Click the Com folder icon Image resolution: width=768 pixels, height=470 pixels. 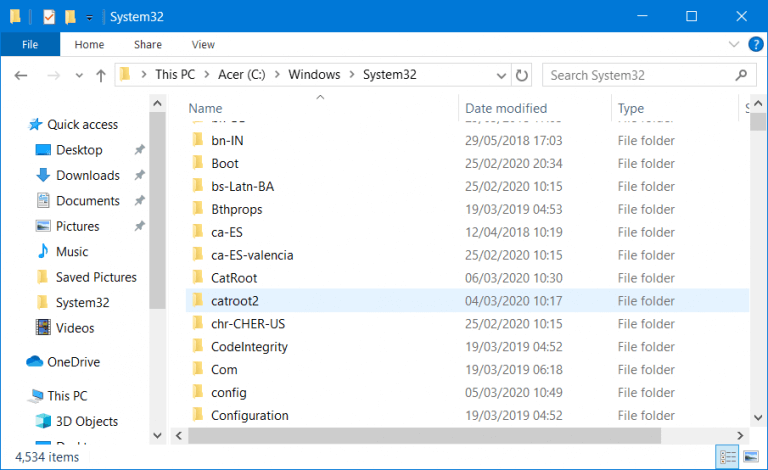point(197,369)
